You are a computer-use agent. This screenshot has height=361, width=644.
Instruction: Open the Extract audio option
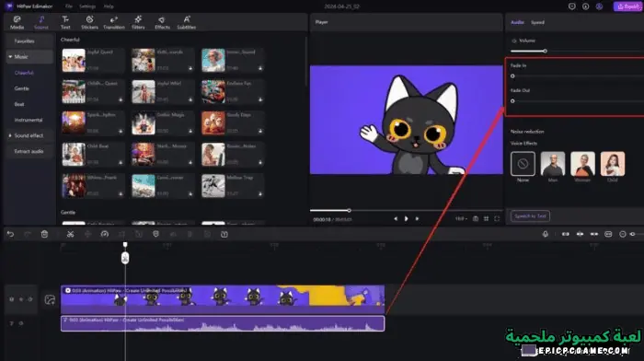[29, 151]
